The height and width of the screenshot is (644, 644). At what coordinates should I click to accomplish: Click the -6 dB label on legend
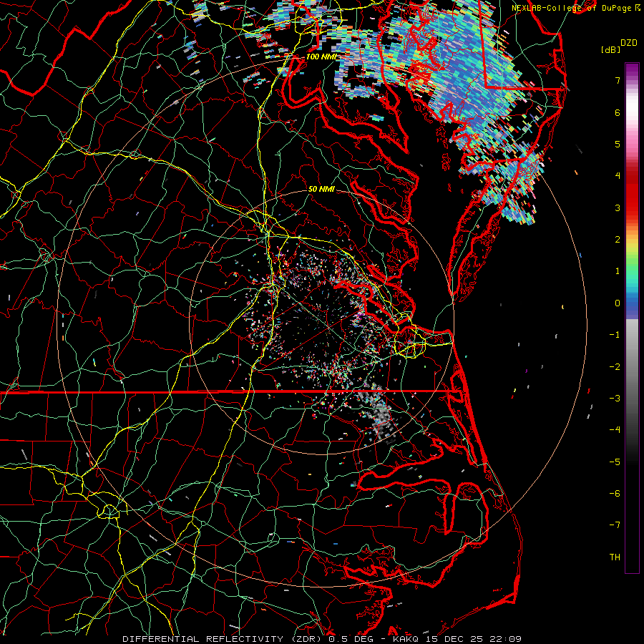[615, 494]
